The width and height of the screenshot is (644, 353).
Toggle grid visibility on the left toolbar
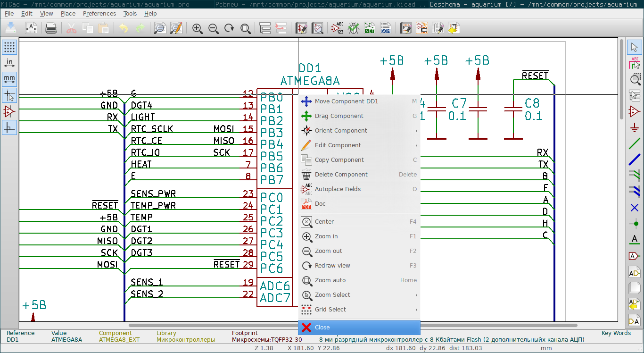click(x=9, y=47)
